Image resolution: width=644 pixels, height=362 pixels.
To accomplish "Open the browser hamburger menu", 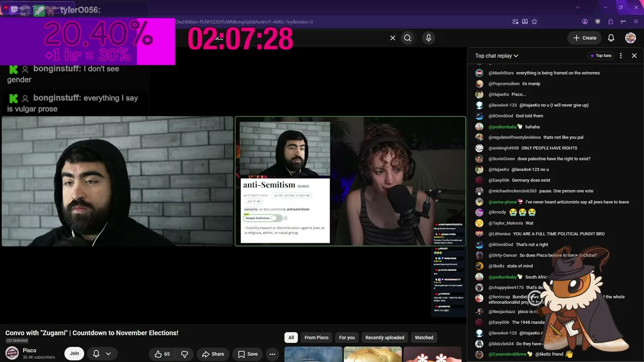I will coord(636,22).
